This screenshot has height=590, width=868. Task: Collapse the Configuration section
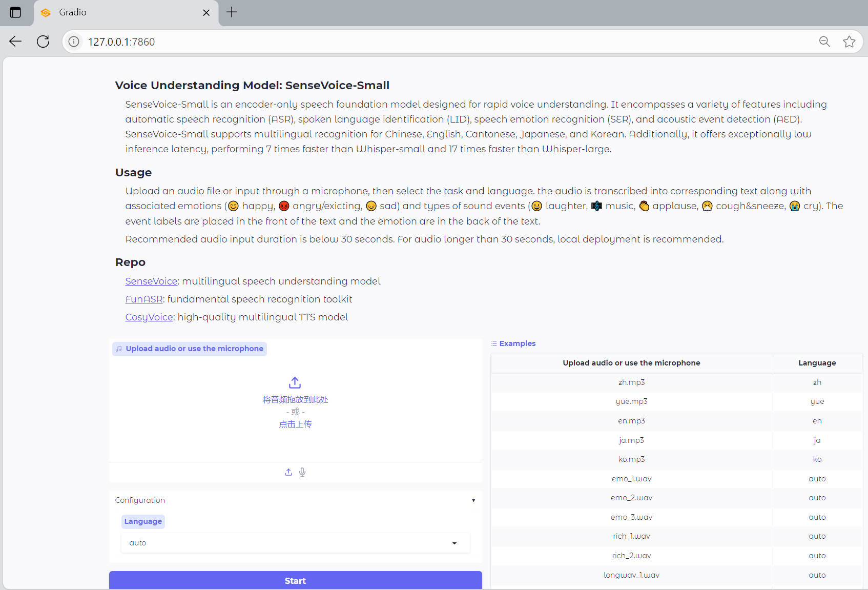(295, 500)
